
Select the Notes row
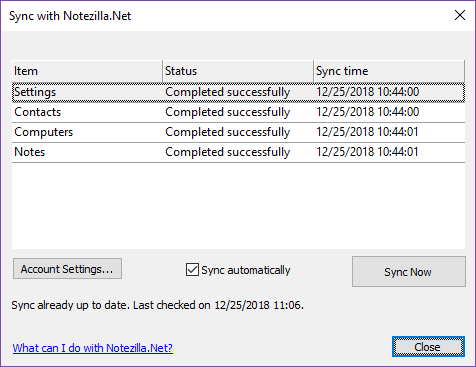pos(238,152)
